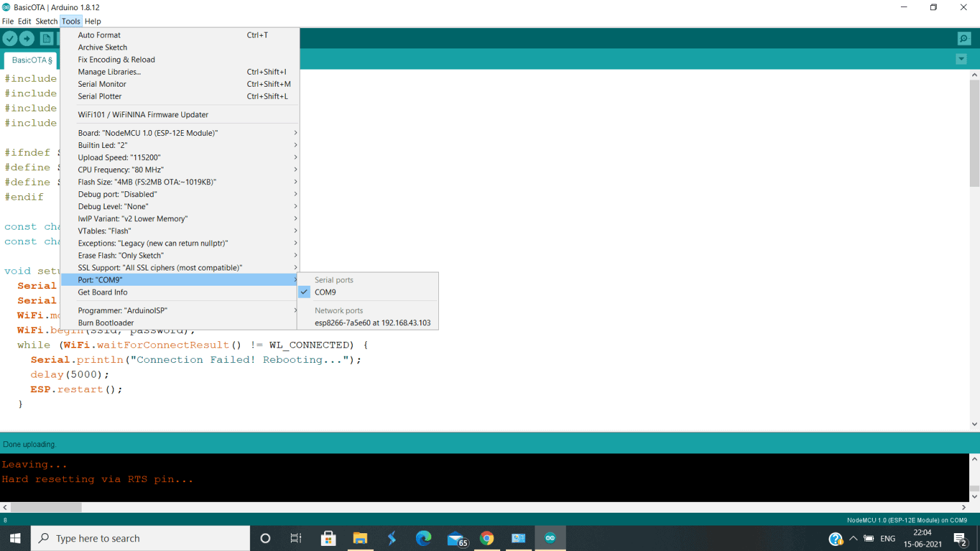Image resolution: width=980 pixels, height=551 pixels.
Task: Expand the Upload Speed 115200 submenu
Action: [179, 158]
